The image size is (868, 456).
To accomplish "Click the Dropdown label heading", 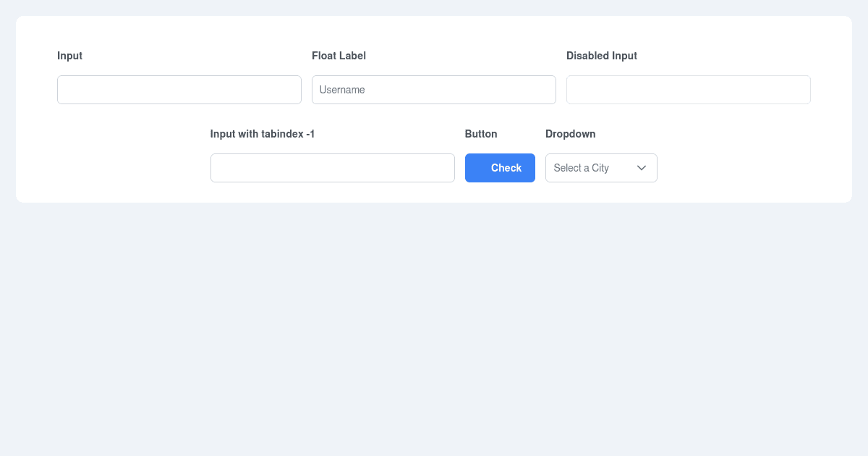I will (570, 134).
